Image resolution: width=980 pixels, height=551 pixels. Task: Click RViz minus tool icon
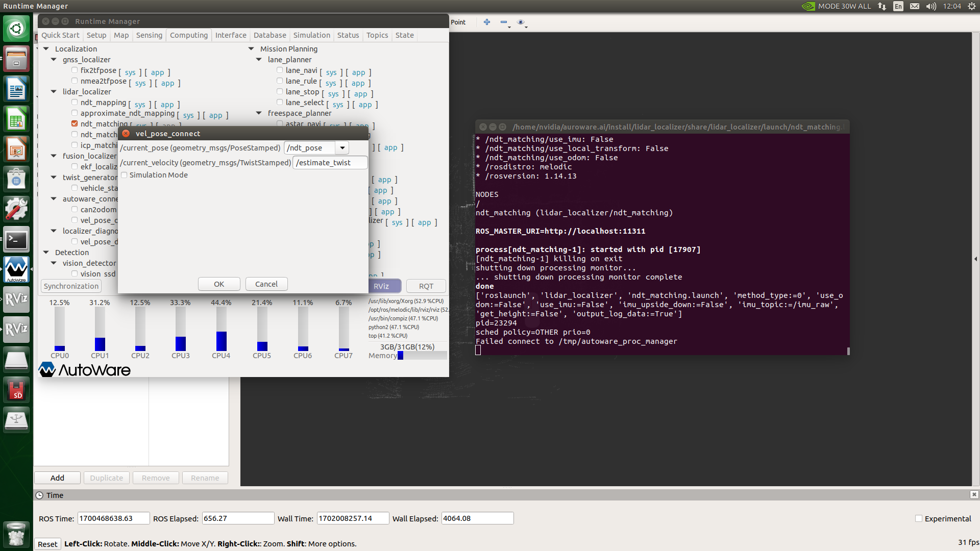[x=504, y=22]
